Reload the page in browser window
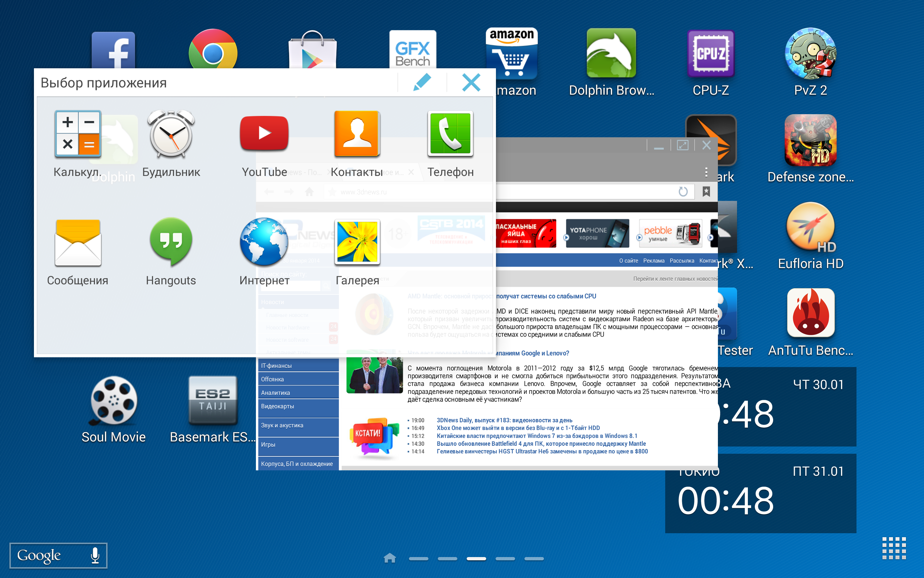Screen dimensions: 924x578 (x=683, y=191)
